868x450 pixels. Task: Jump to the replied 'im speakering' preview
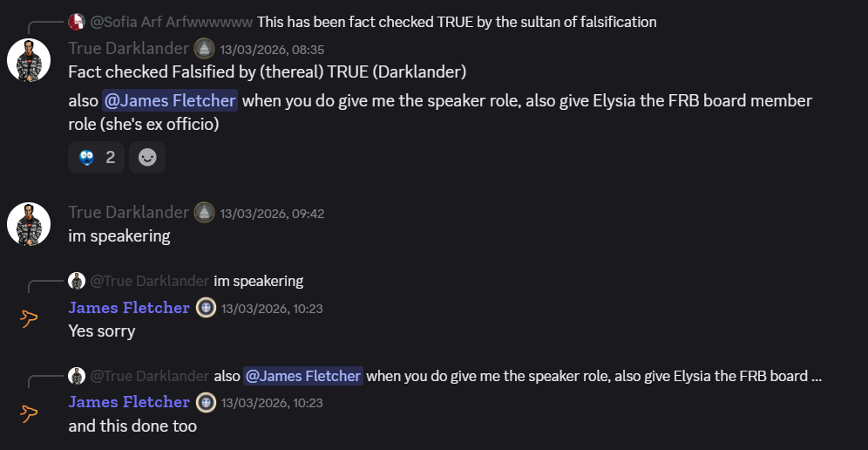pyautogui.click(x=258, y=281)
